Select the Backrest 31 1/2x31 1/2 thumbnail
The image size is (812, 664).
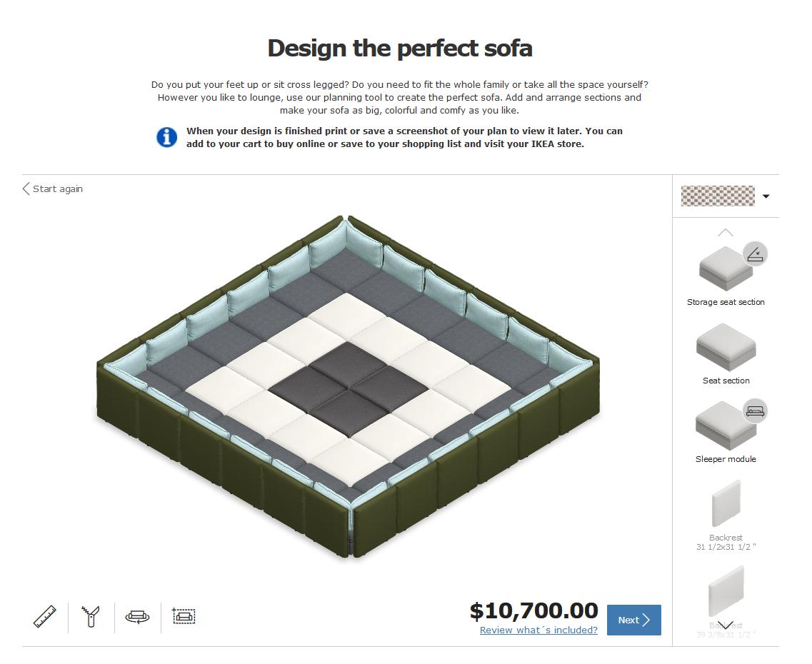[x=726, y=505]
